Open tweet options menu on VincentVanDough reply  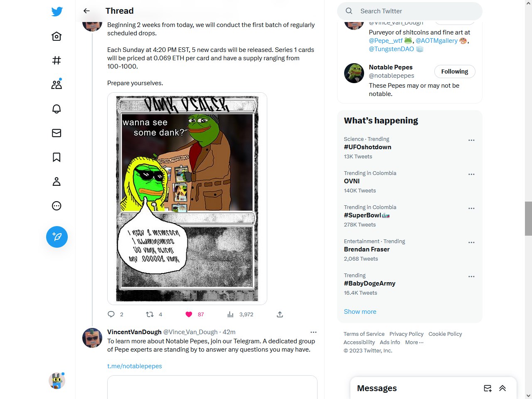313,332
